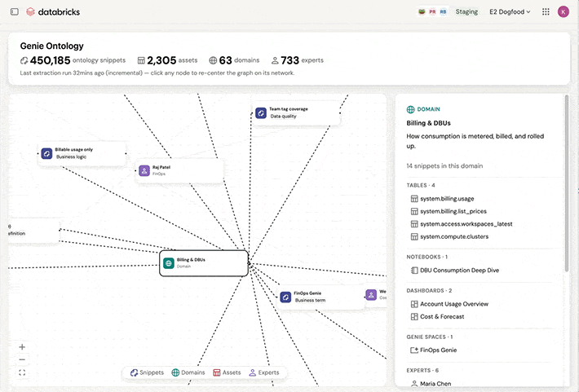Click the FinOps Genie node snippet icon
Viewport: 579px width, 392px height.
click(285, 297)
